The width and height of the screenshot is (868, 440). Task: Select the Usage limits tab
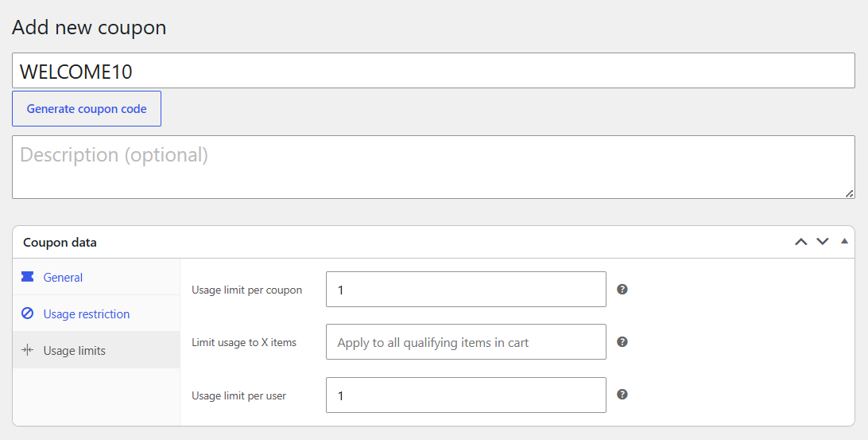(96, 350)
